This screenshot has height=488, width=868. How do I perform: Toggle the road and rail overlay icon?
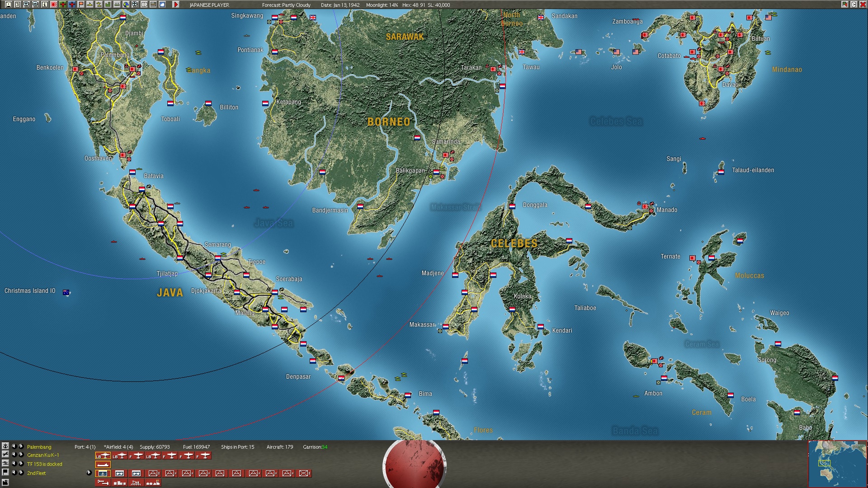(153, 5)
